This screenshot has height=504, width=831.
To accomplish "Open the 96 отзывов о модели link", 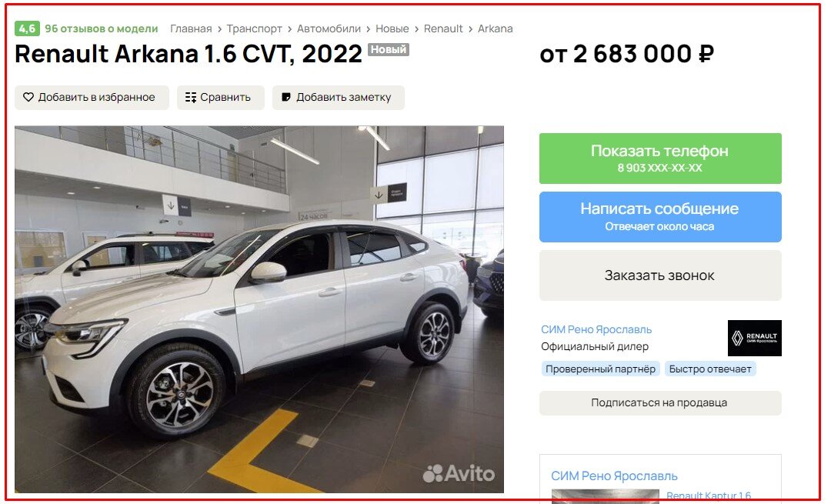I will click(102, 28).
